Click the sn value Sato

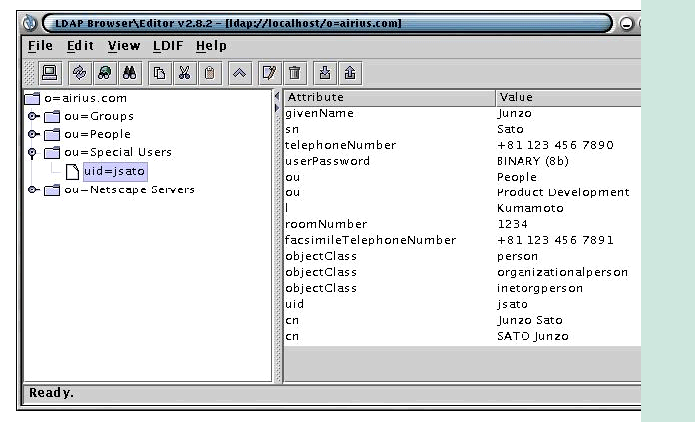(x=510, y=129)
